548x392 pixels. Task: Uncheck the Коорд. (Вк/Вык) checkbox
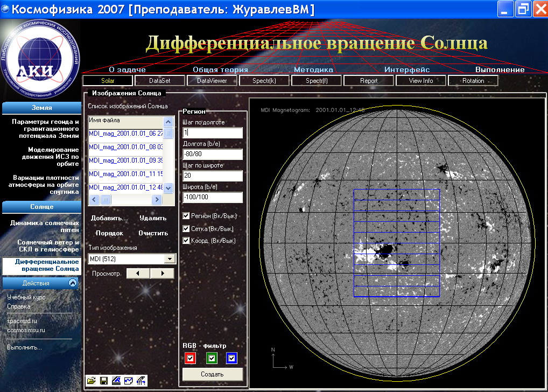[x=186, y=241]
